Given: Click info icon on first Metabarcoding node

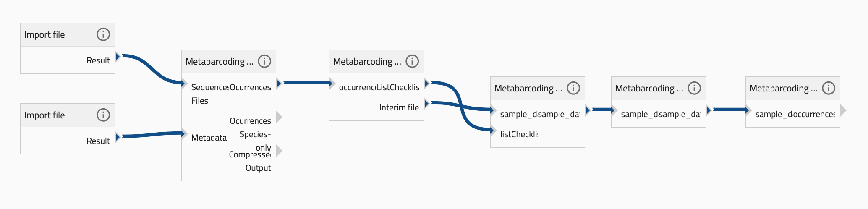Looking at the screenshot, I should coord(264,61).
